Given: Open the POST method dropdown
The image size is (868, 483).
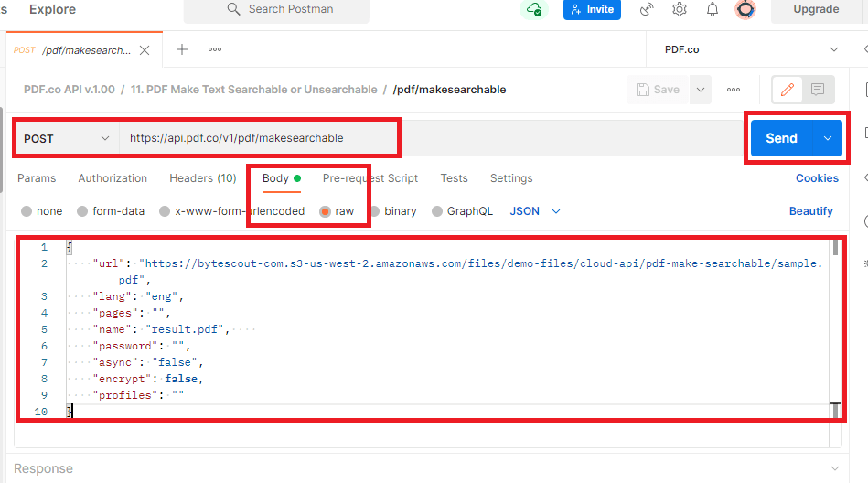Looking at the screenshot, I should (x=67, y=138).
